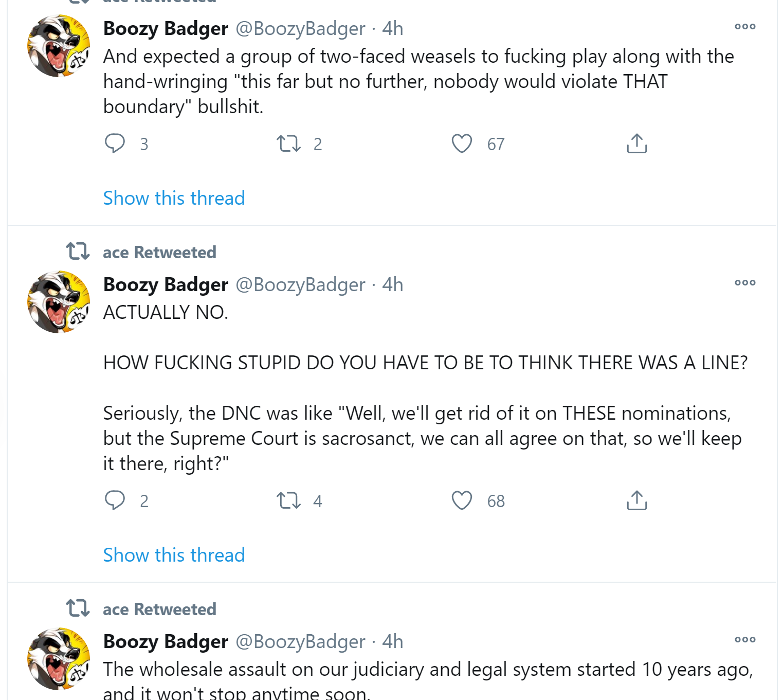Reply to the ACTUALLY NO tweet

(115, 500)
